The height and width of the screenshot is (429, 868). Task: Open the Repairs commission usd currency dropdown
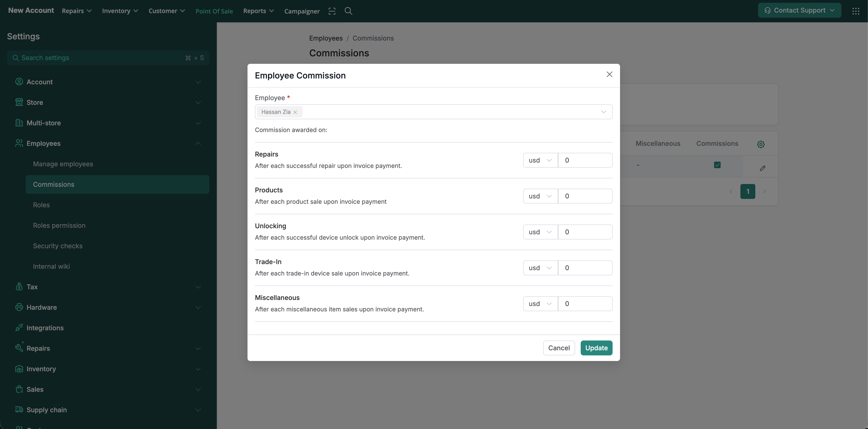540,160
